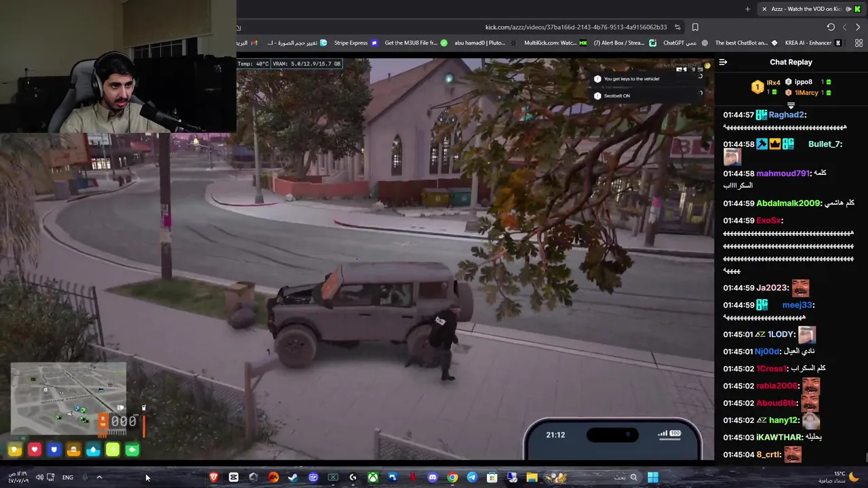Image resolution: width=868 pixels, height=488 pixels.
Task: Bookmark this page icon
Action: 695,27
